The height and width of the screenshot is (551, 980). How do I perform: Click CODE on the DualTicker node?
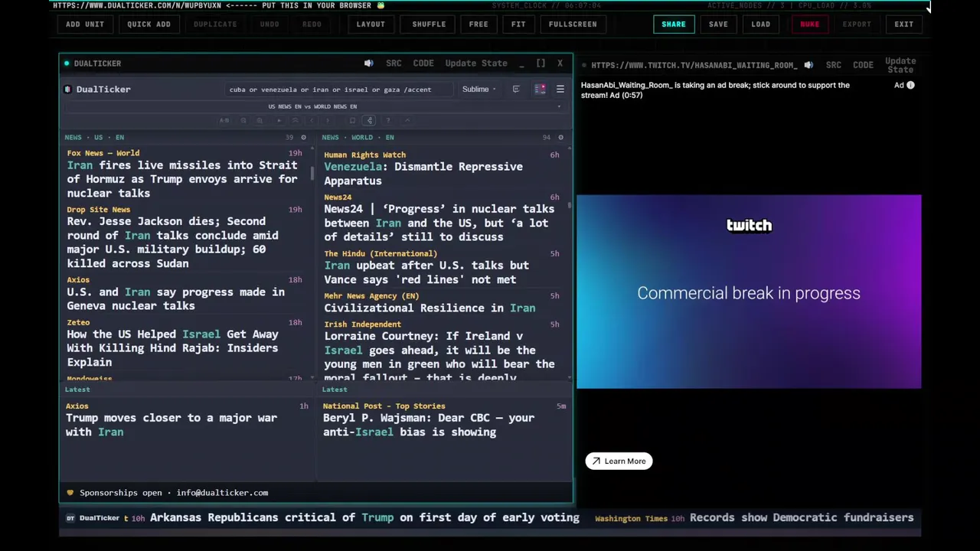423,64
